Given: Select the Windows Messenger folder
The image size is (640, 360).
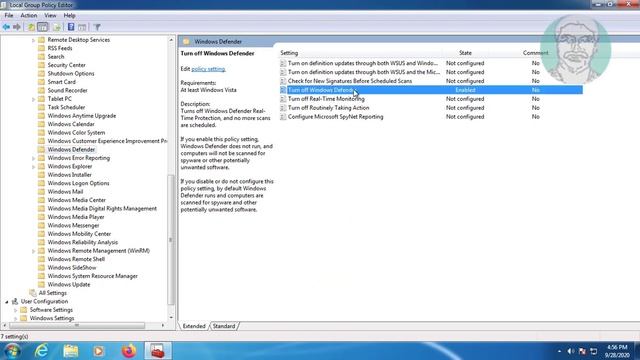Looking at the screenshot, I should coord(73,225).
